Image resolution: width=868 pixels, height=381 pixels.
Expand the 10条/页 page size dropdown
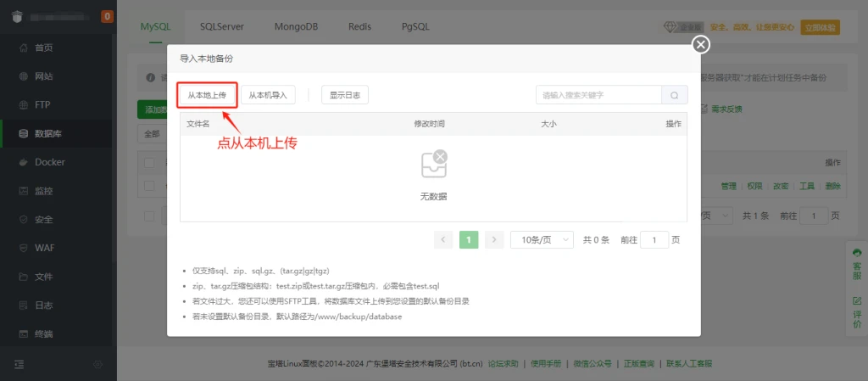(x=542, y=240)
